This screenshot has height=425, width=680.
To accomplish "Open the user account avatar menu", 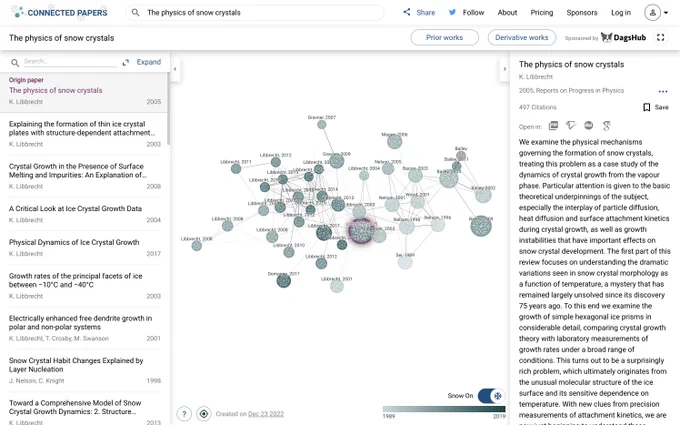I will pyautogui.click(x=652, y=13).
